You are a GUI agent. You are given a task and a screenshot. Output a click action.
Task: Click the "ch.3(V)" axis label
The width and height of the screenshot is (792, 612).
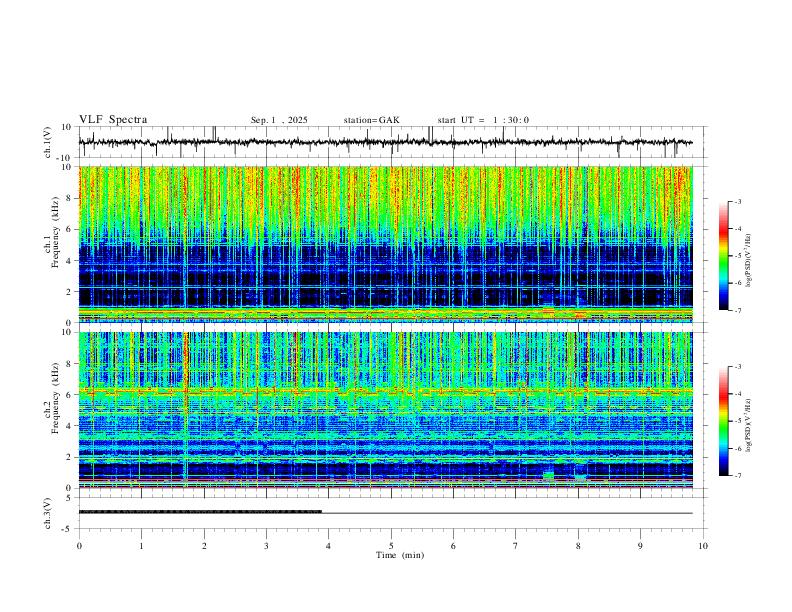pyautogui.click(x=48, y=513)
